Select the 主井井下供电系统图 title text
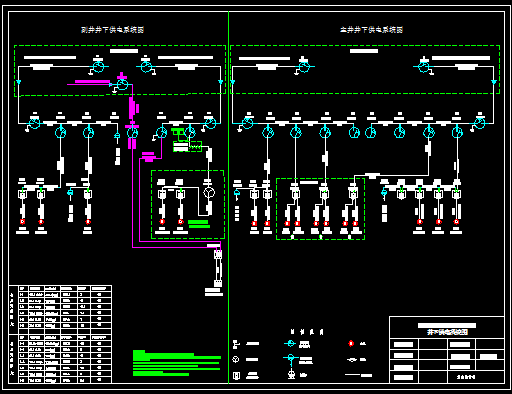The image size is (512, 394). point(371,30)
